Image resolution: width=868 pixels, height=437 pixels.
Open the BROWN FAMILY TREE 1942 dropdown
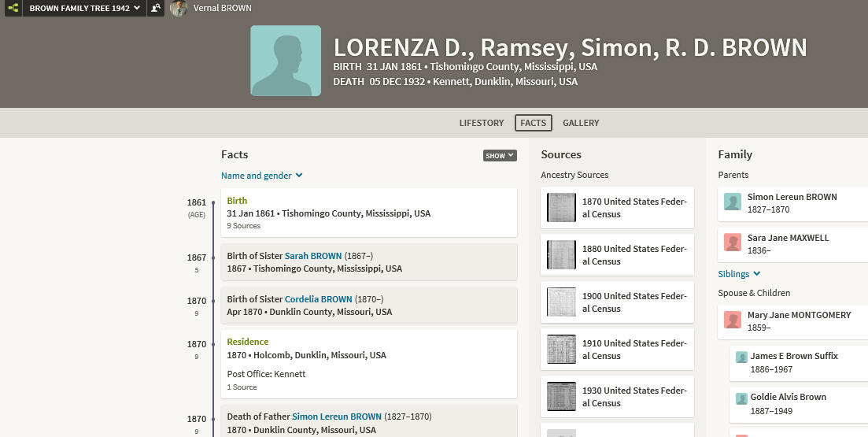[x=85, y=8]
